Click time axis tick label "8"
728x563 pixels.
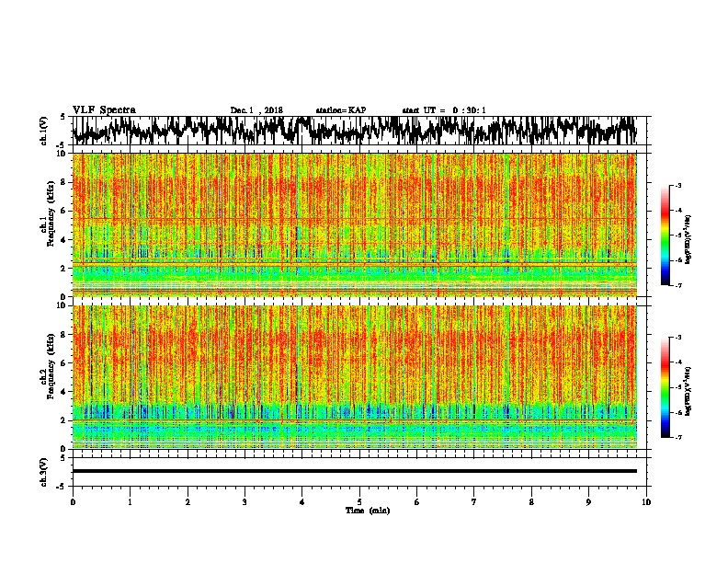[531, 502]
